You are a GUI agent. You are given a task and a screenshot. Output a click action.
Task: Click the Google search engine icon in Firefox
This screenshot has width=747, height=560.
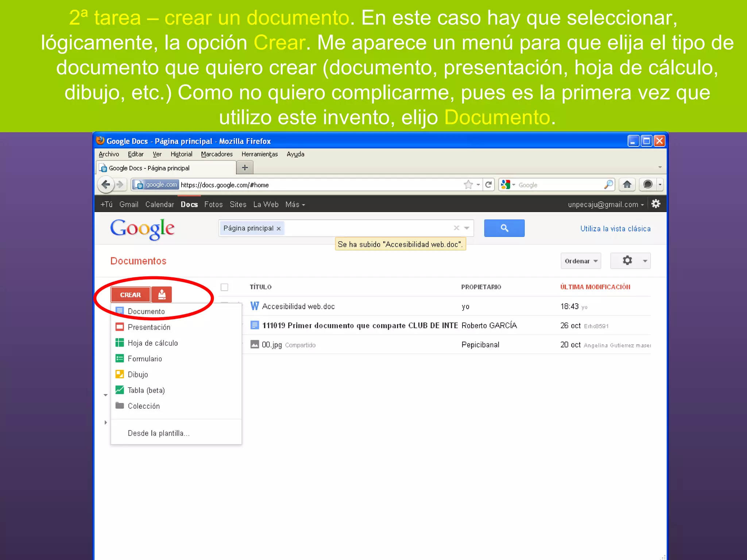[x=506, y=184]
